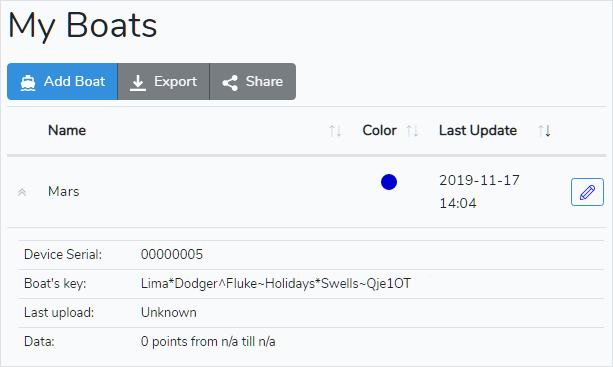Edit Mars boat with pencil icon
This screenshot has width=613, height=367.
pyautogui.click(x=587, y=192)
